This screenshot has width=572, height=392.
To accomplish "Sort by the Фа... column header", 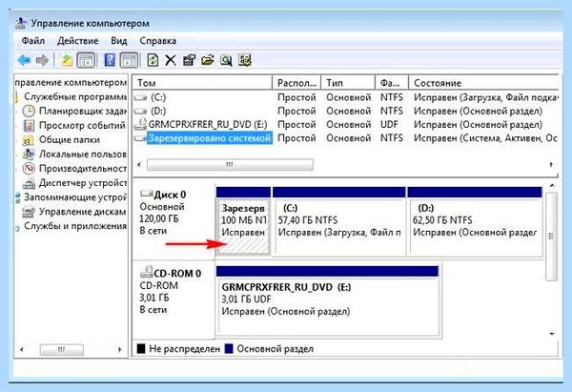I will pyautogui.click(x=392, y=83).
